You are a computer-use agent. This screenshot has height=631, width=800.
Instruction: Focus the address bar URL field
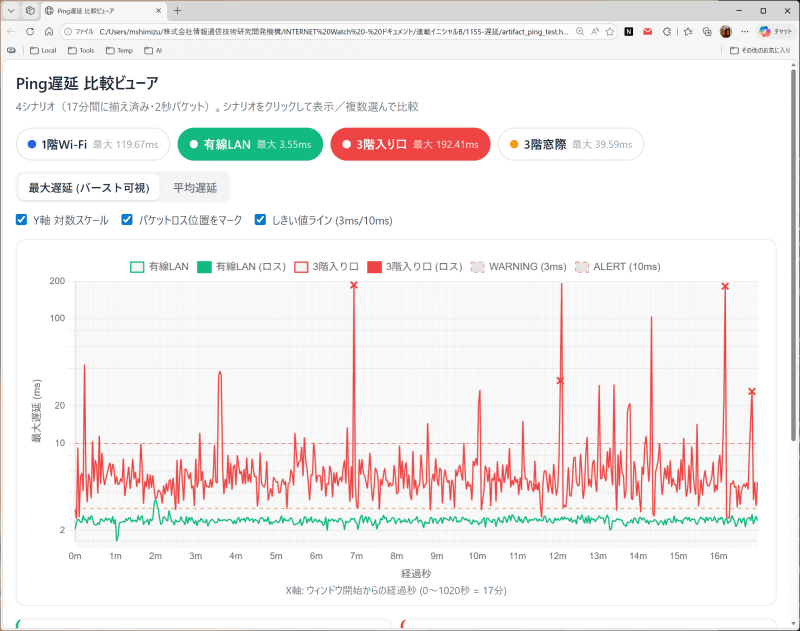334,32
